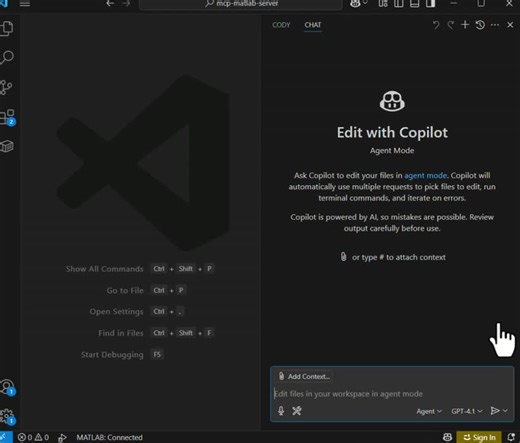Viewport: 520px width, 443px height.
Task: Go forward with the right arrow
Action: click(x=126, y=3)
